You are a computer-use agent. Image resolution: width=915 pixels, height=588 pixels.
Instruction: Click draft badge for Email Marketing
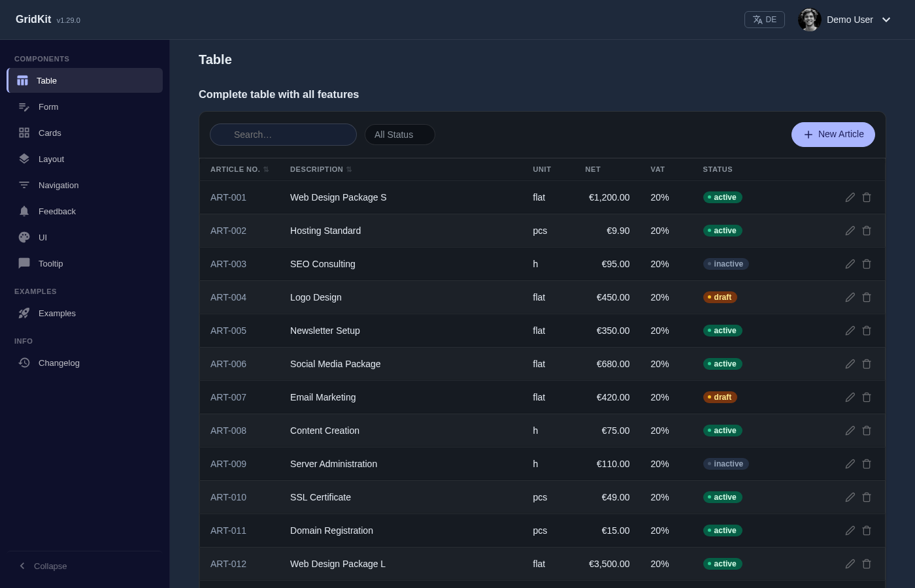[x=720, y=397]
